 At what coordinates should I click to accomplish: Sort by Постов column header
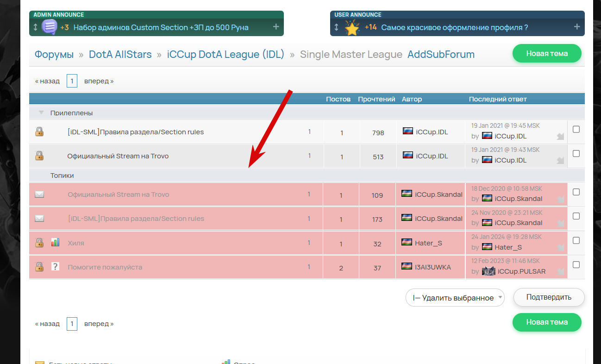(x=338, y=99)
